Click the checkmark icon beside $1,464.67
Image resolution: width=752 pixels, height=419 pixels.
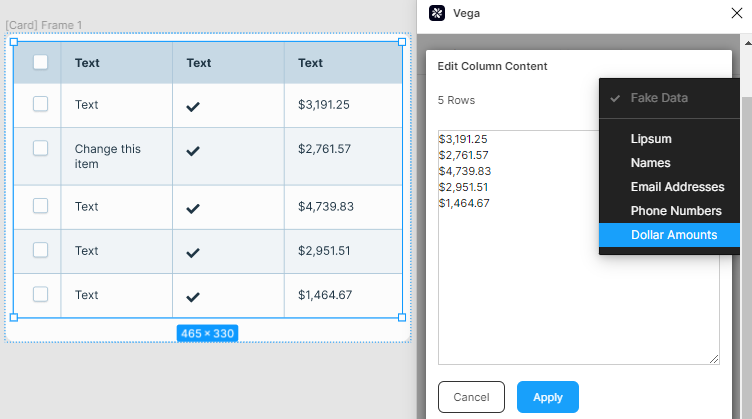(x=193, y=297)
